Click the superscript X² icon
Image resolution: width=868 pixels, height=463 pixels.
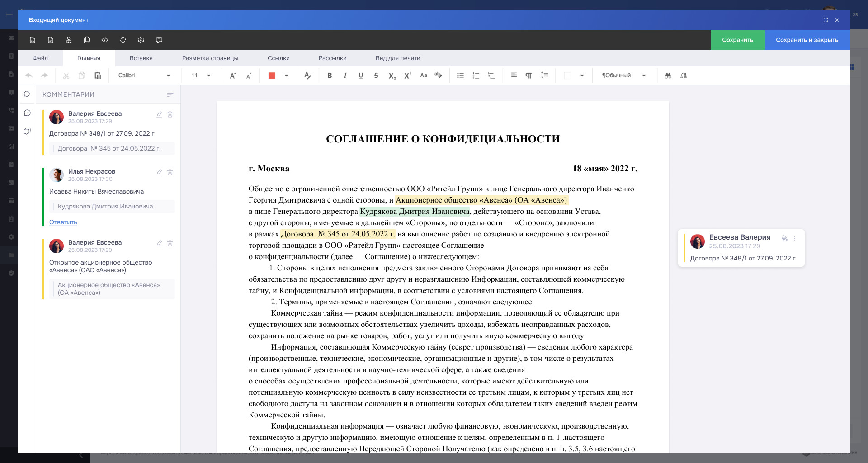point(407,76)
